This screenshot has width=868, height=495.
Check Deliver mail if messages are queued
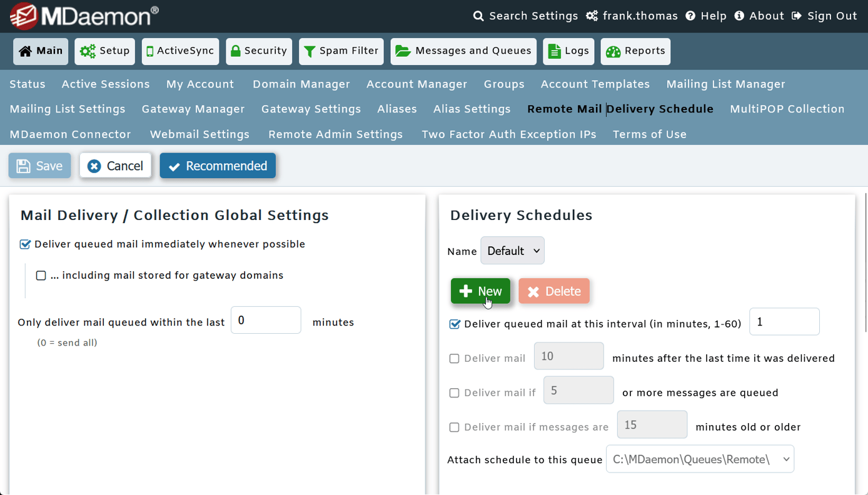click(x=455, y=393)
